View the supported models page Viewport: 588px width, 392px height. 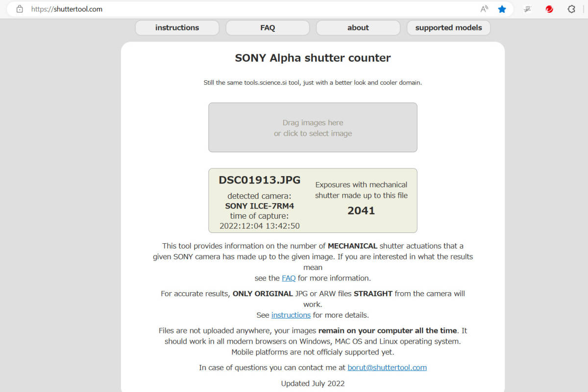(448, 28)
